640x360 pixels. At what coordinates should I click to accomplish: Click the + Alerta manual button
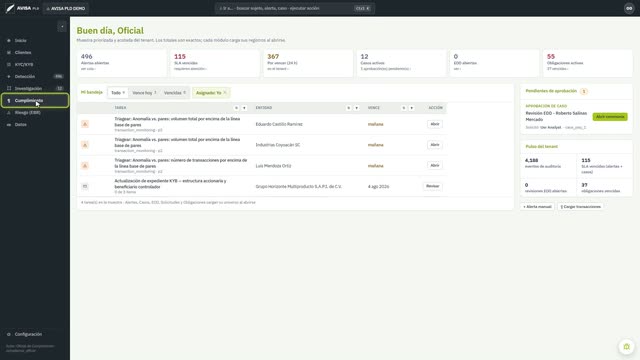[x=537, y=207]
